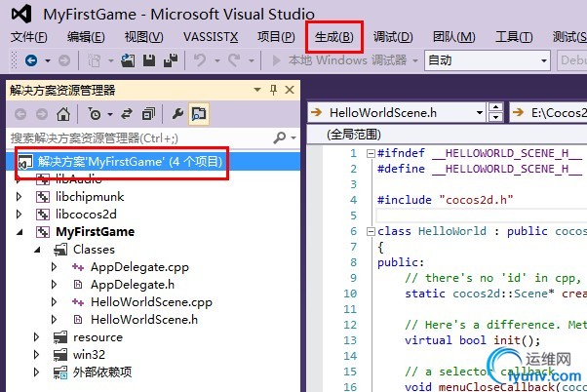Expand the HelloWorldScene.h node arrow

54,320
